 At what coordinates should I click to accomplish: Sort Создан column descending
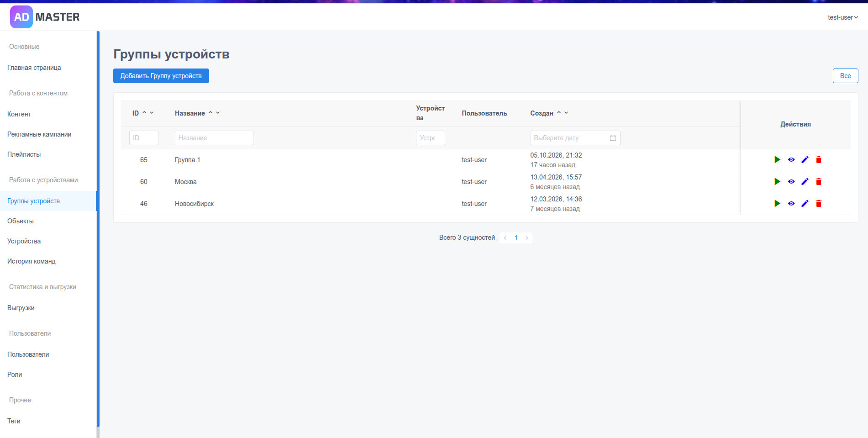point(566,112)
